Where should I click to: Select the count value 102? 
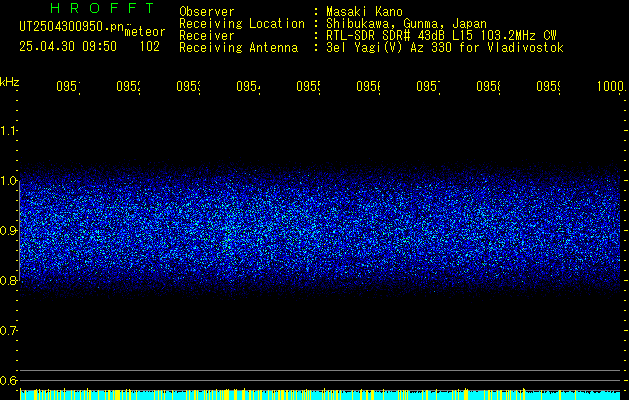[150, 47]
